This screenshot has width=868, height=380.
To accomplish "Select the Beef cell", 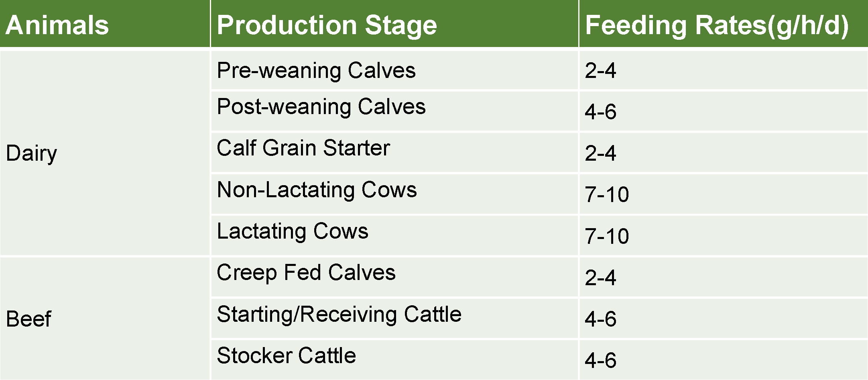I will click(x=105, y=319).
